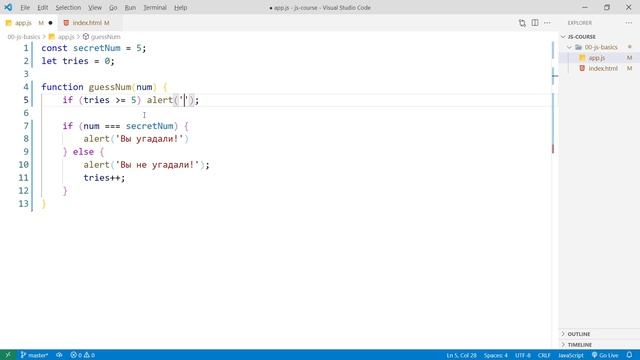Open the Selection menu

click(x=68, y=7)
